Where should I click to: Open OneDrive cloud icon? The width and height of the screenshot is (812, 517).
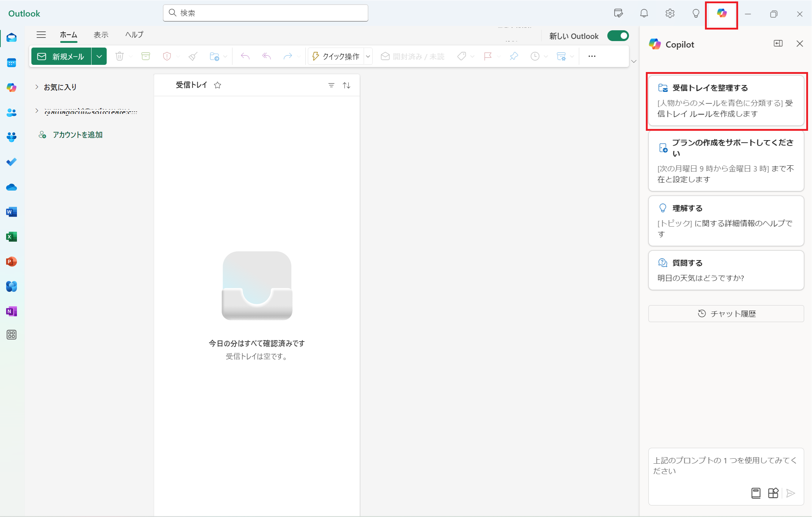tap(12, 187)
